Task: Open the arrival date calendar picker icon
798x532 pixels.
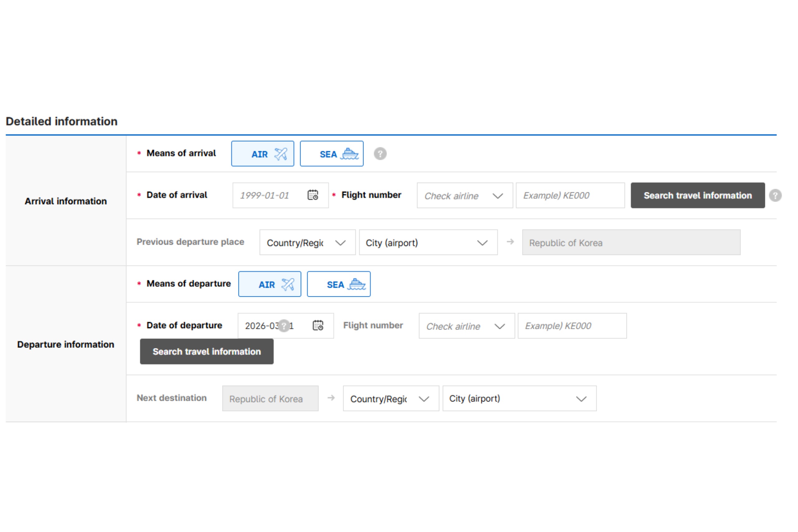Action: coord(312,195)
